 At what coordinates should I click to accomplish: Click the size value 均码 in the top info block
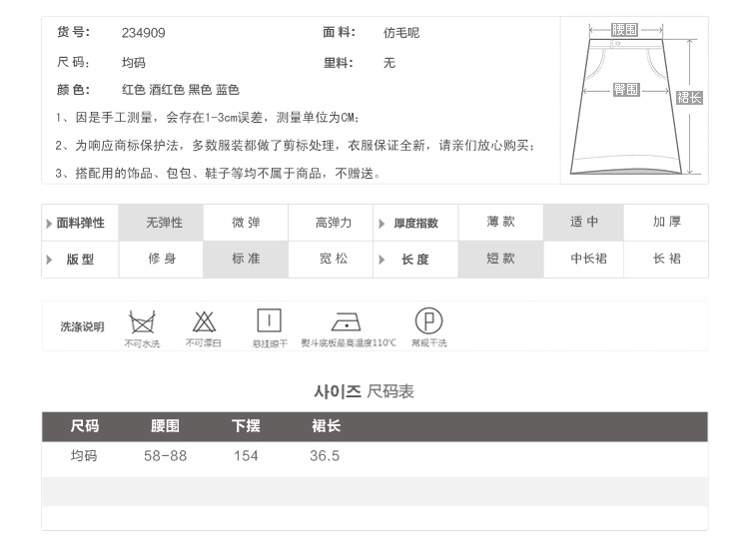(x=133, y=63)
